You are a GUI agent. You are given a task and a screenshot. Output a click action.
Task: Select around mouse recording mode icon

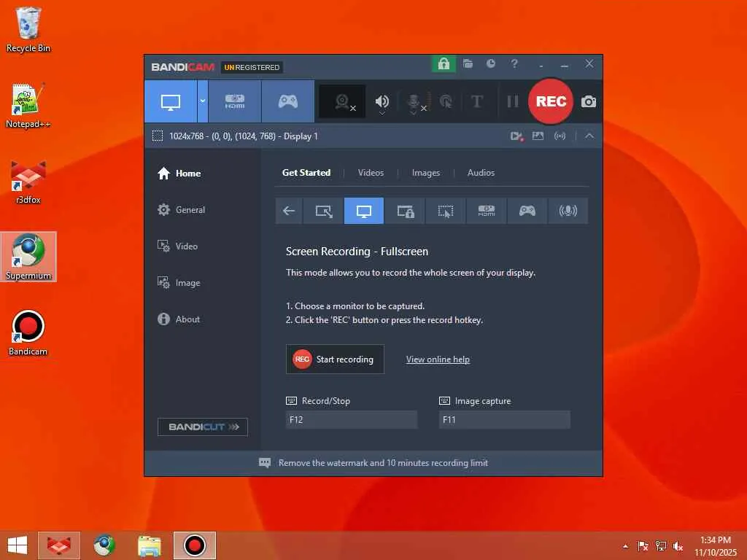pyautogui.click(x=446, y=211)
